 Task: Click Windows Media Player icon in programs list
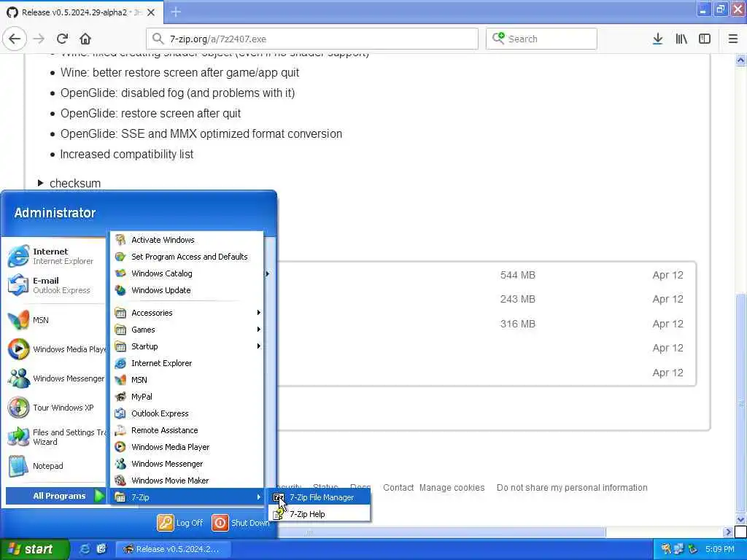tap(120, 447)
